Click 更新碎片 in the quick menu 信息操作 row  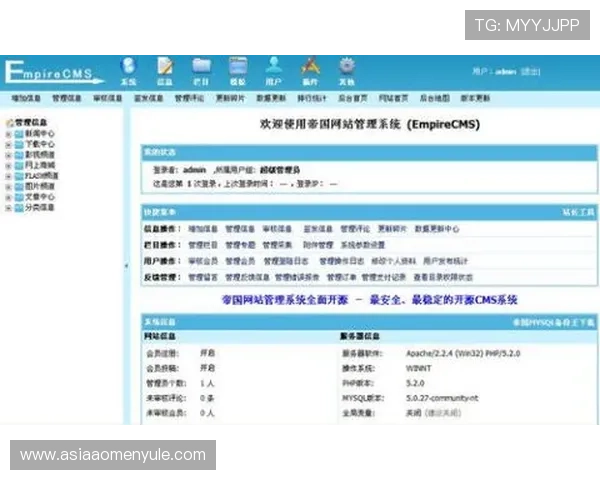(392, 229)
